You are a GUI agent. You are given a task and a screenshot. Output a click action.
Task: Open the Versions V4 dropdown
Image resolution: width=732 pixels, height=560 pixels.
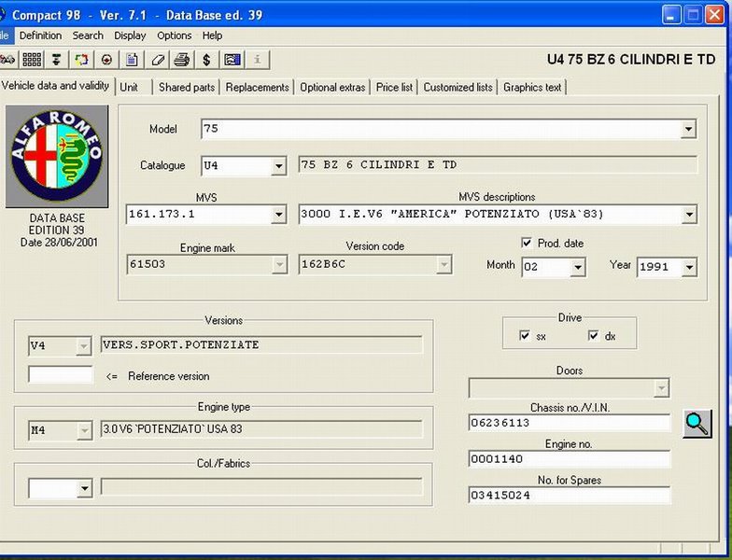(x=84, y=346)
